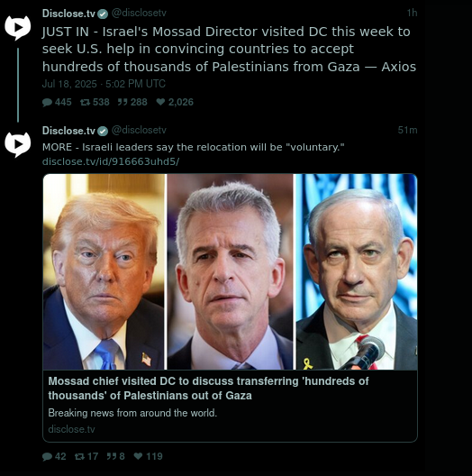Screen dimensions: 472x476
Task: Like the first post with 2,026 hearts
Action: (160, 102)
